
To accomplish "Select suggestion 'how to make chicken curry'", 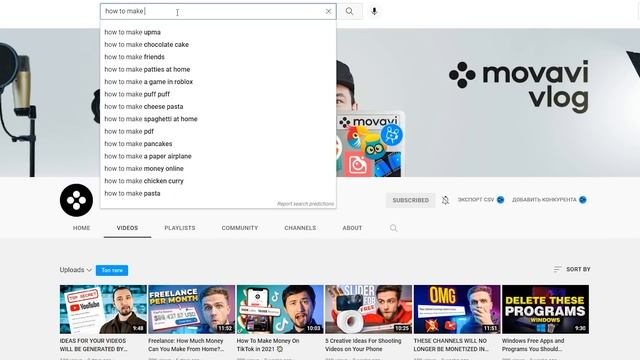I will coord(218,181).
